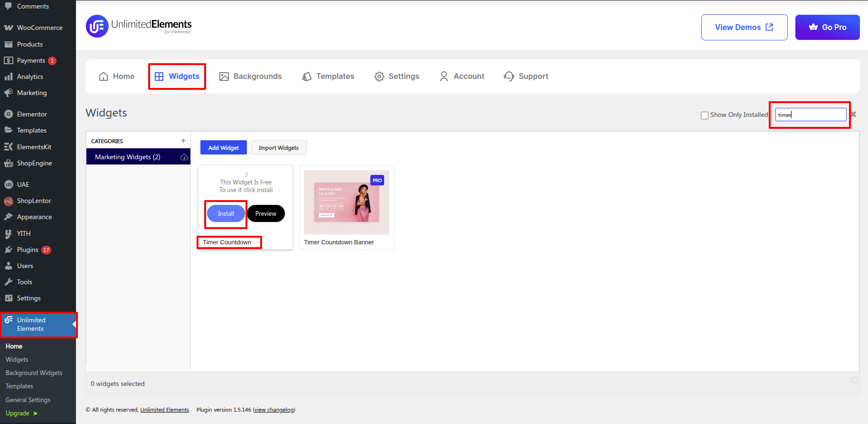Click View Demos button
This screenshot has height=424, width=868.
(744, 27)
